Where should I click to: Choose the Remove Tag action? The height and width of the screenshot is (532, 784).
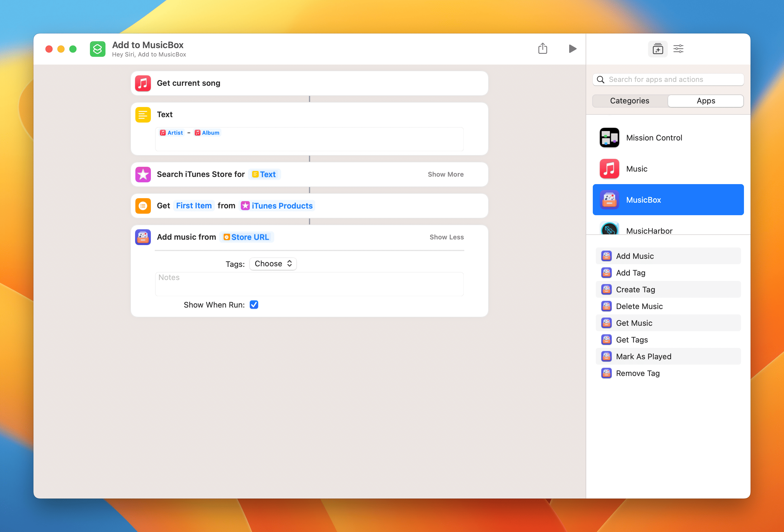(x=668, y=373)
